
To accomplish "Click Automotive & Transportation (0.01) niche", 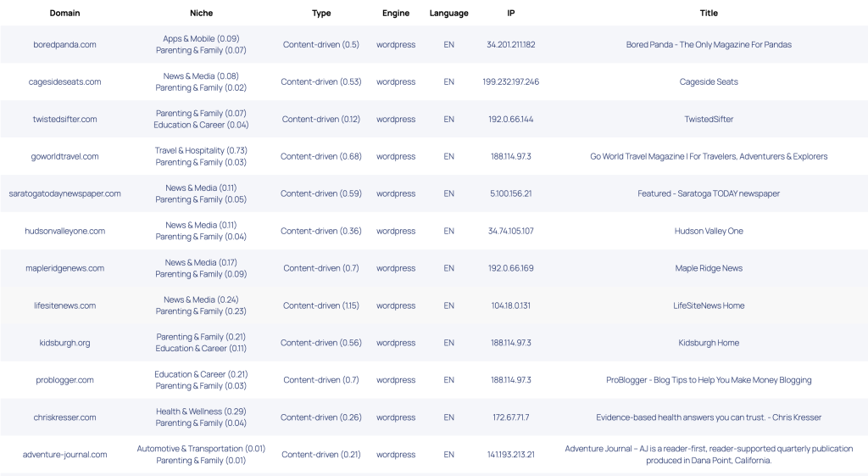I will tap(201, 448).
